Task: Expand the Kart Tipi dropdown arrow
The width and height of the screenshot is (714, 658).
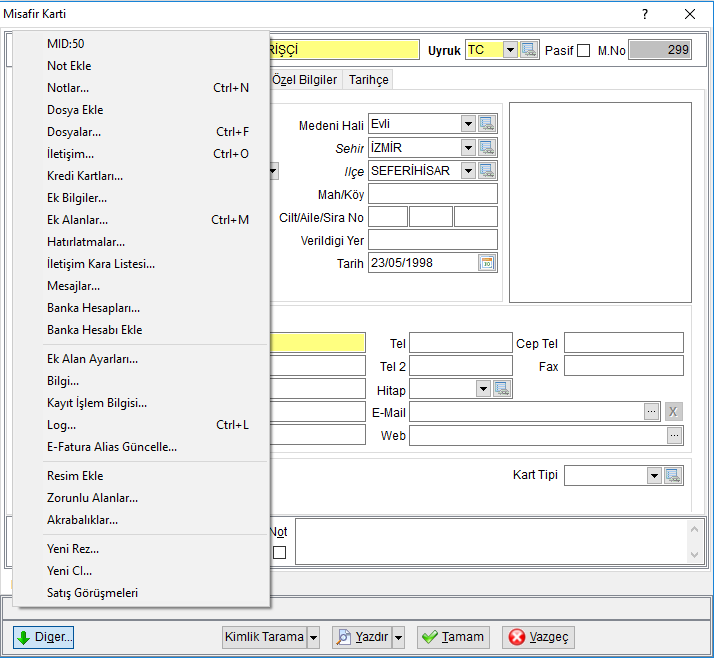Action: coord(654,475)
